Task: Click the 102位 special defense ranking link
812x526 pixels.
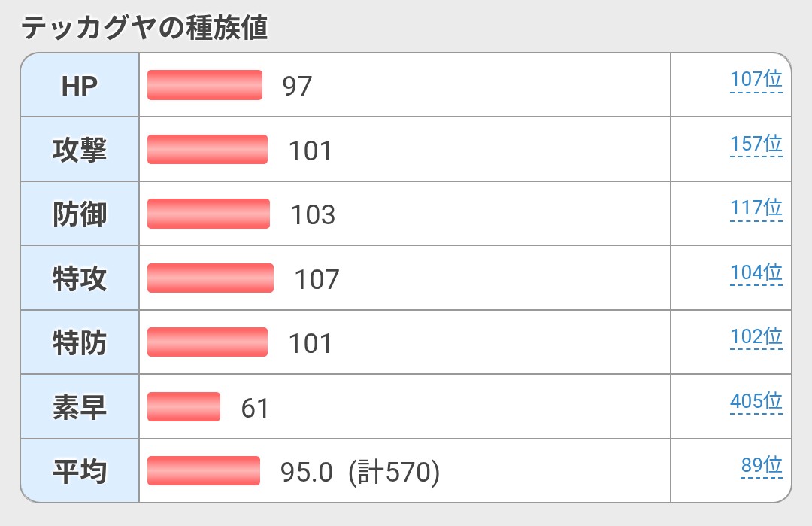Action: pos(756,336)
